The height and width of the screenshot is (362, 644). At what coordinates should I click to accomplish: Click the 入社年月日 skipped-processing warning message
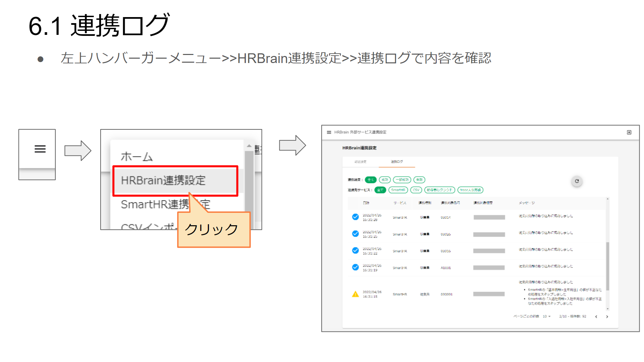click(565, 301)
